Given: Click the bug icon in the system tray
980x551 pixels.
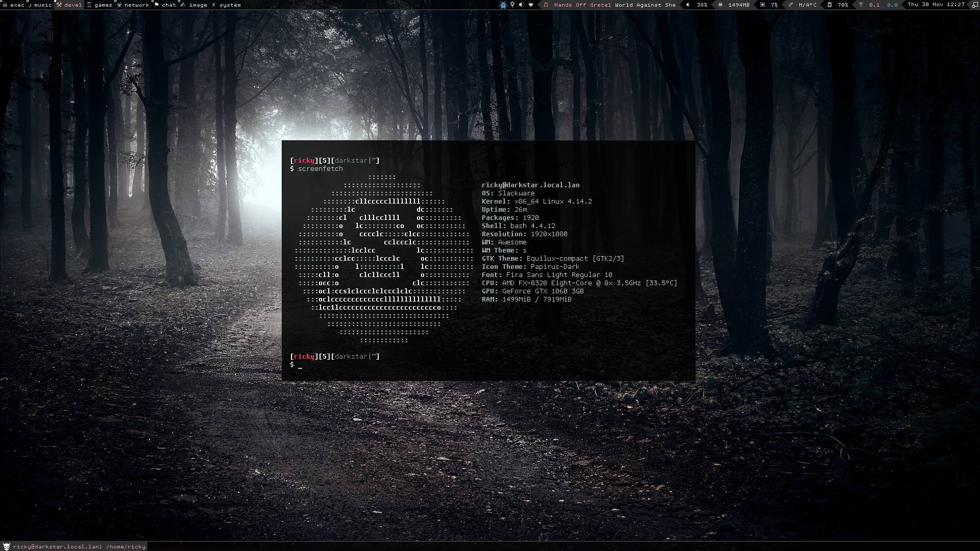Looking at the screenshot, I should coord(503,5).
